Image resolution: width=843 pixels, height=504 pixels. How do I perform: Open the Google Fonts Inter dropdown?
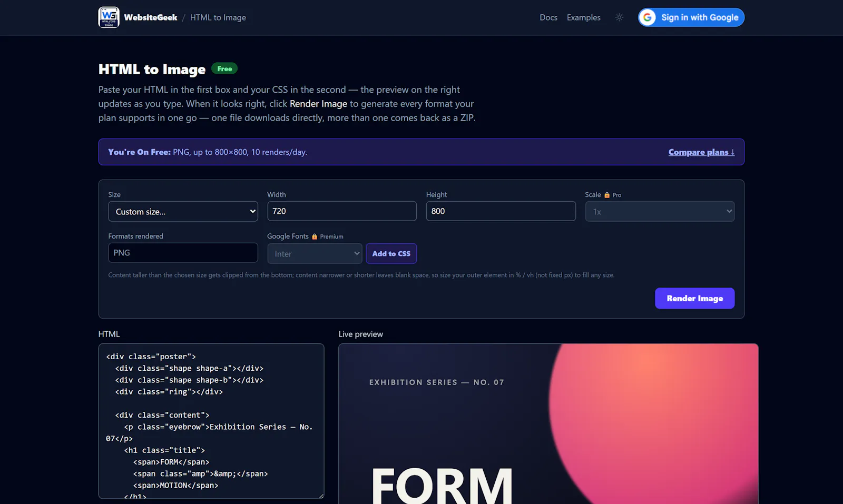point(315,253)
